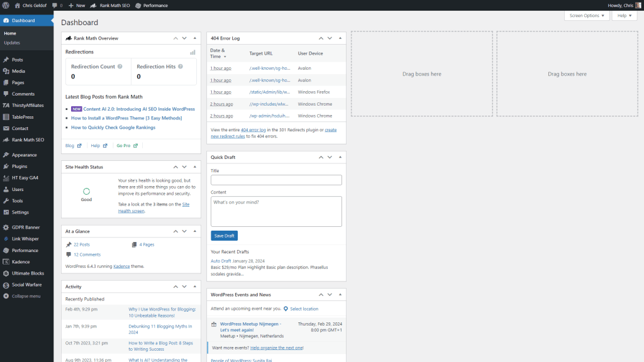Viewport: 644px width, 362px height.
Task: Open the Media icon in sidebar
Action: tap(6, 71)
